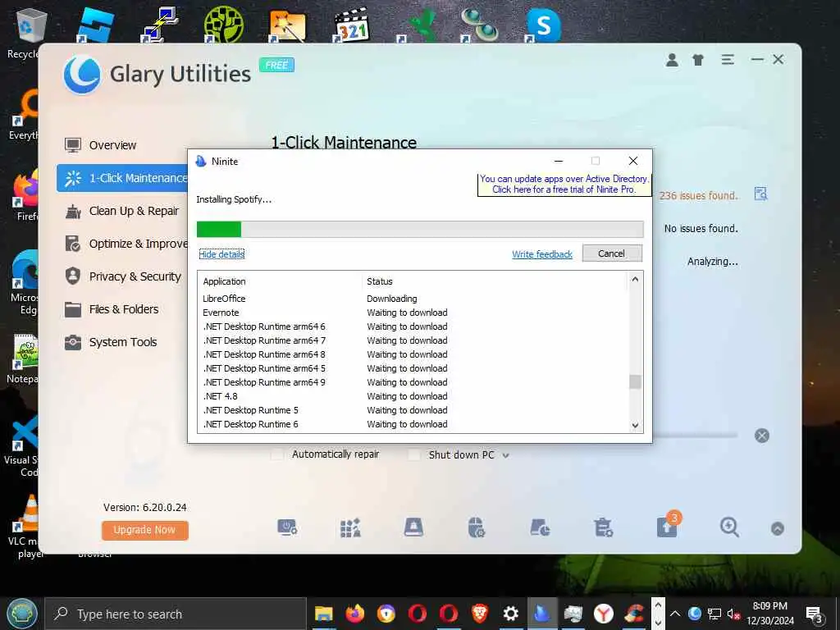Click Hide details link in Ninite

click(221, 254)
